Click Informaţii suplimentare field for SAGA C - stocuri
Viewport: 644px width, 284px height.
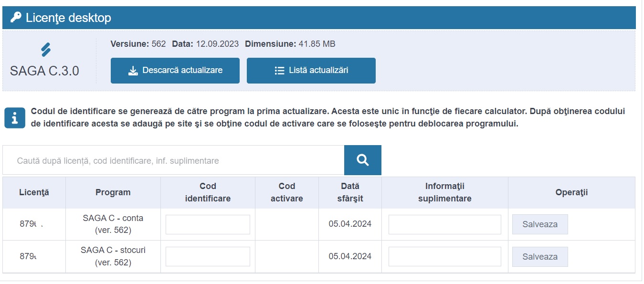[445, 257]
